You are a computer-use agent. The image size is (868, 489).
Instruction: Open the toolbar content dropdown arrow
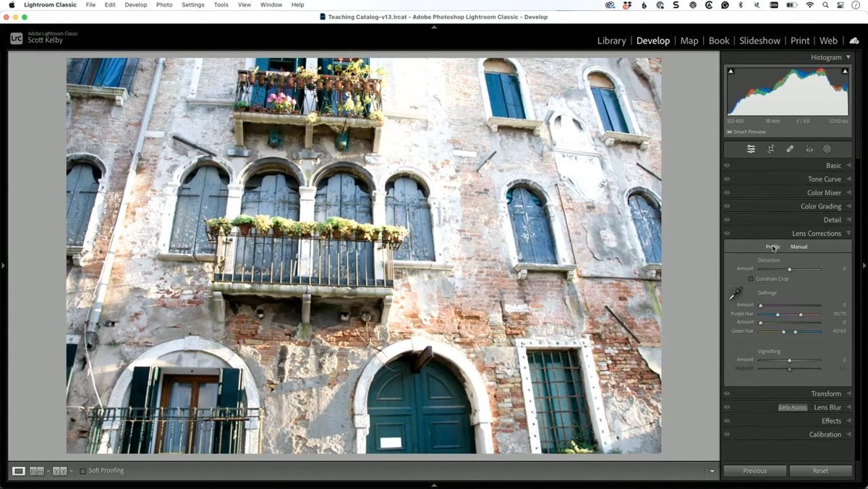pyautogui.click(x=712, y=471)
